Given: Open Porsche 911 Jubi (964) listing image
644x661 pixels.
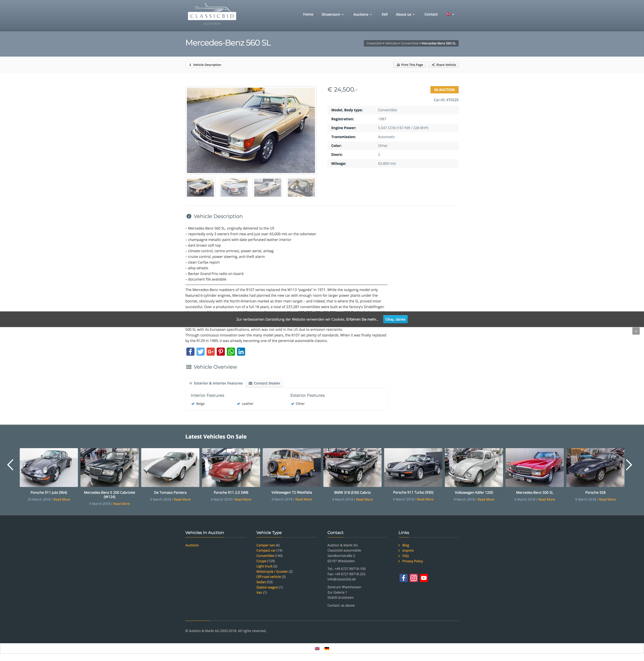Looking at the screenshot, I should tap(49, 468).
